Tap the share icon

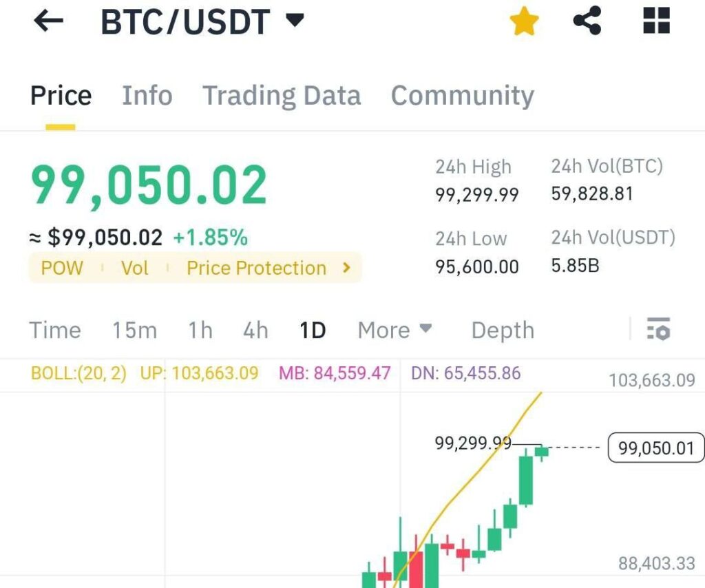pyautogui.click(x=587, y=21)
